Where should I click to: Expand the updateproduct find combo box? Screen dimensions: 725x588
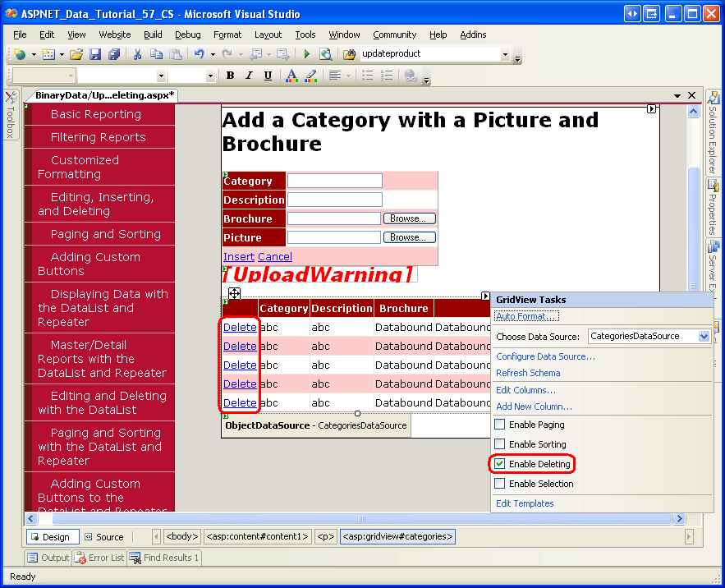click(505, 54)
